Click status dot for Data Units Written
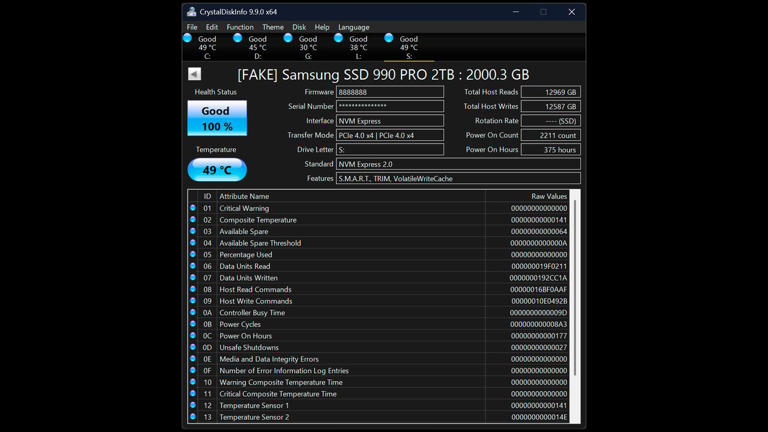Screen dimensions: 768x432 pyautogui.click(x=193, y=278)
